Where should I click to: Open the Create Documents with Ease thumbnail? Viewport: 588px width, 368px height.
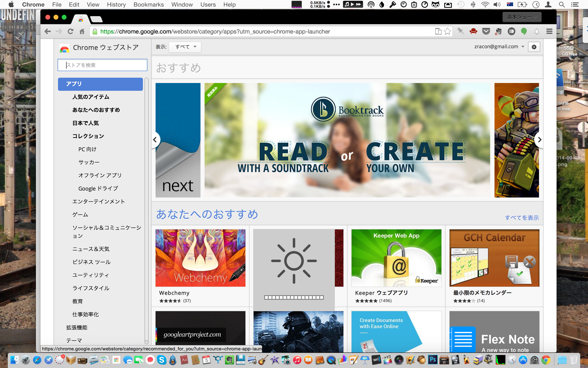tap(396, 331)
